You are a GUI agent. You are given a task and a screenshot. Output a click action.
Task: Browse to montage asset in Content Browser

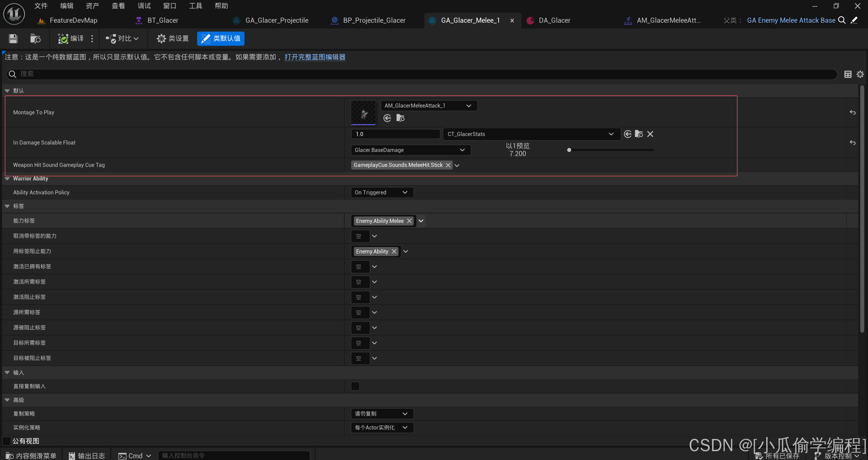400,118
